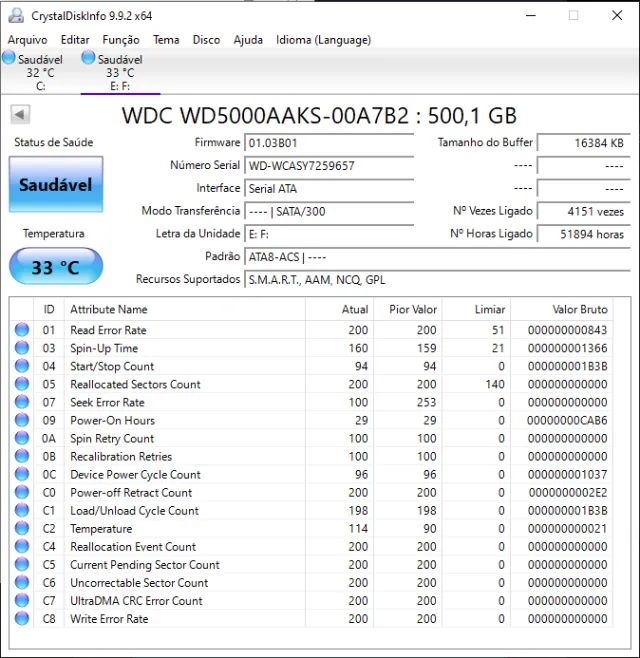Click the Valor Bruto column header
640x658 pixels.
562,309
